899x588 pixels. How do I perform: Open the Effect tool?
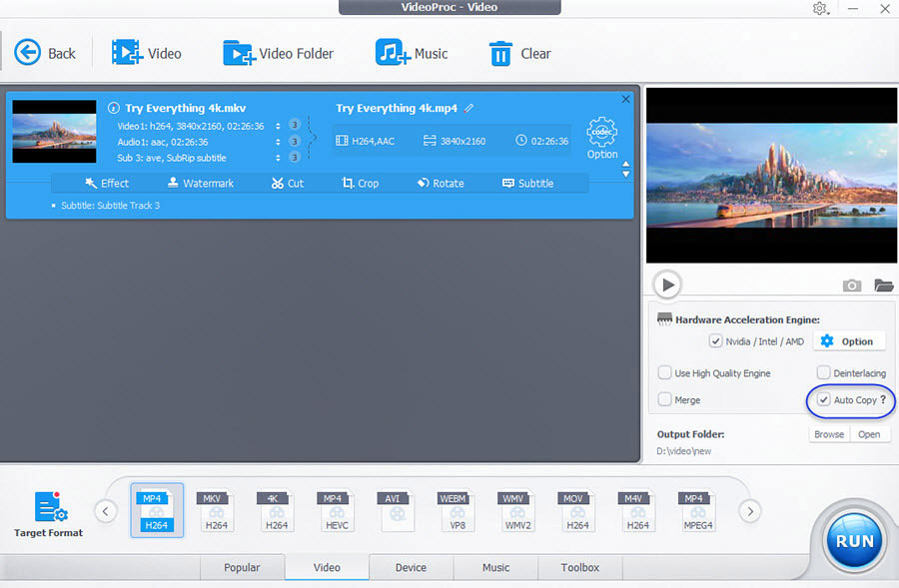(x=107, y=184)
